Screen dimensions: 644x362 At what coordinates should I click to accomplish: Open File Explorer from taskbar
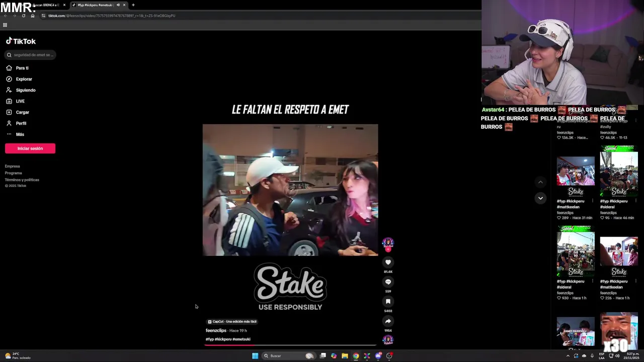pyautogui.click(x=345, y=356)
